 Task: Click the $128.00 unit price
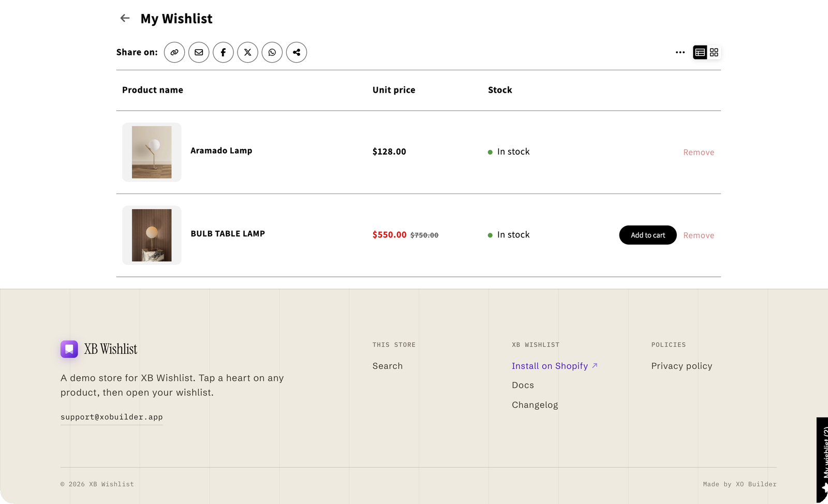[389, 152]
